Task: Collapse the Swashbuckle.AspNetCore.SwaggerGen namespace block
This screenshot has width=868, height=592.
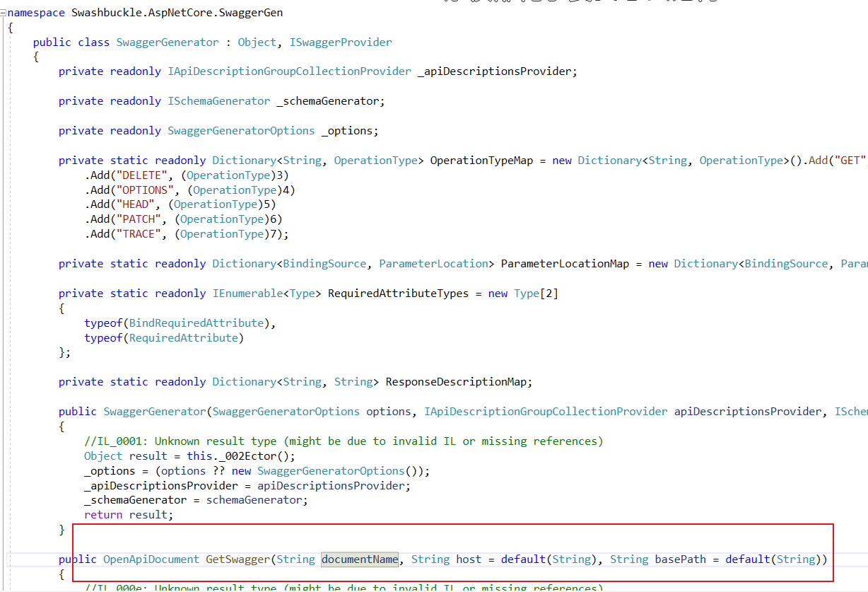Action: coord(4,13)
